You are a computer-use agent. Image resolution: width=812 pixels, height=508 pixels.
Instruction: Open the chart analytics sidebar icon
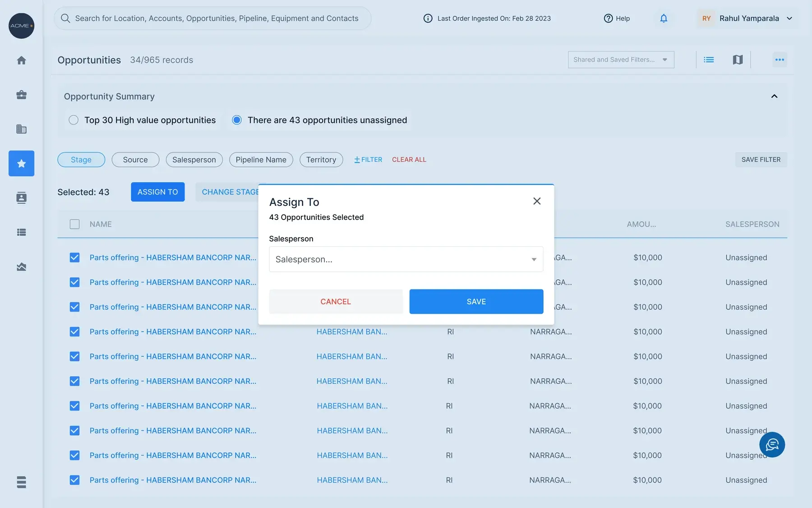21,267
